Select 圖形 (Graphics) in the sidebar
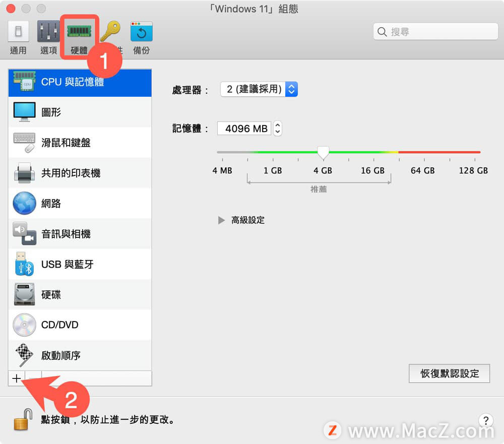Viewport: 504px width, 444px height. [x=80, y=112]
